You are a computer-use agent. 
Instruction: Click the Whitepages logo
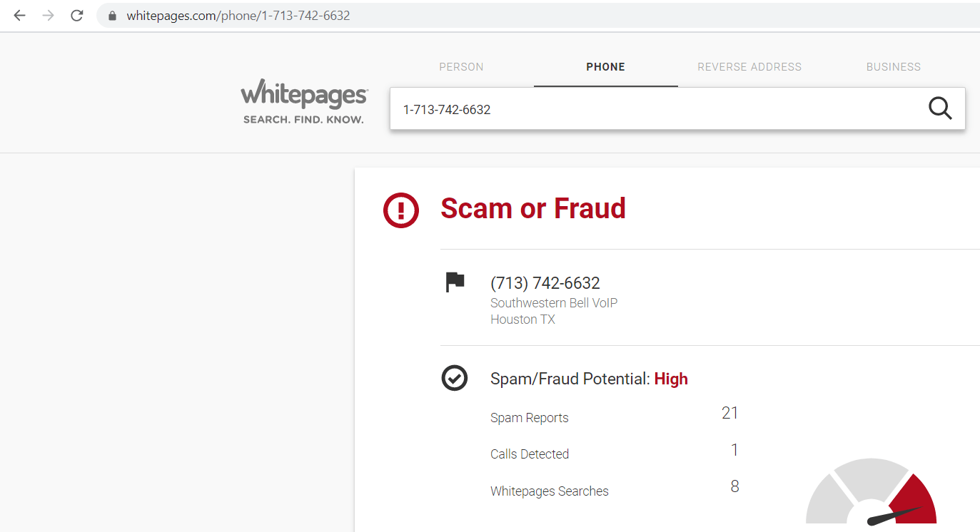[304, 101]
